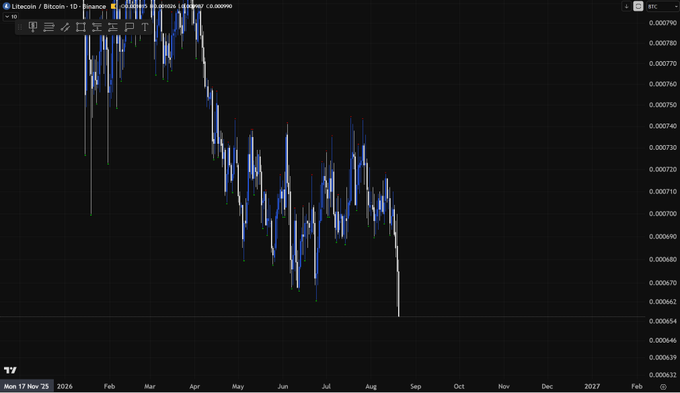
Task: Select the Text tool
Action: point(145,27)
